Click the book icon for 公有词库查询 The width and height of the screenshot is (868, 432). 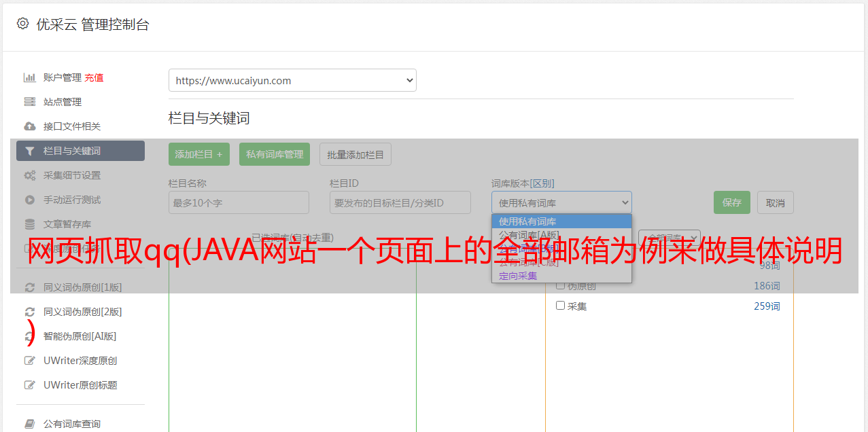[29, 424]
